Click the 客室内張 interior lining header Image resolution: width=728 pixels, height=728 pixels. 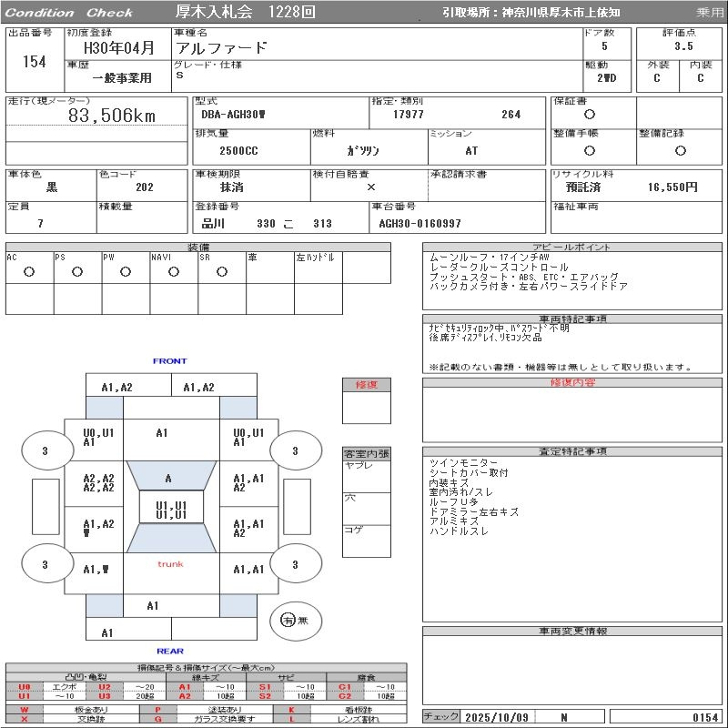tap(366, 453)
